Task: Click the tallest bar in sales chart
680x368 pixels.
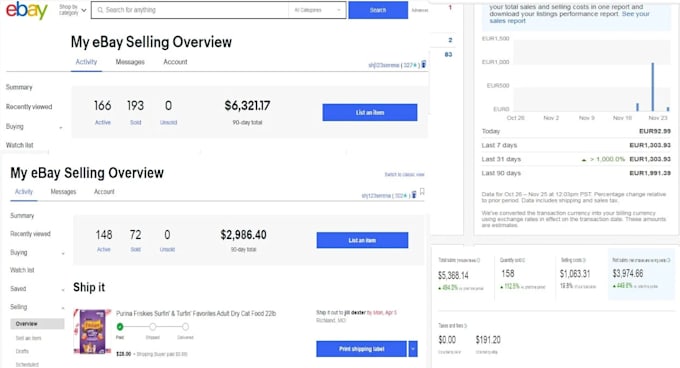Action: click(x=653, y=87)
